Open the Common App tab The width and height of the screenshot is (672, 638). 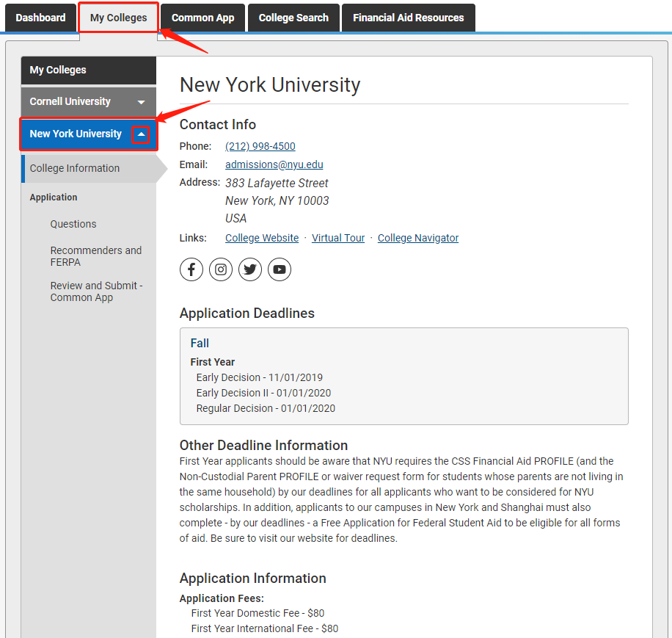tap(202, 17)
